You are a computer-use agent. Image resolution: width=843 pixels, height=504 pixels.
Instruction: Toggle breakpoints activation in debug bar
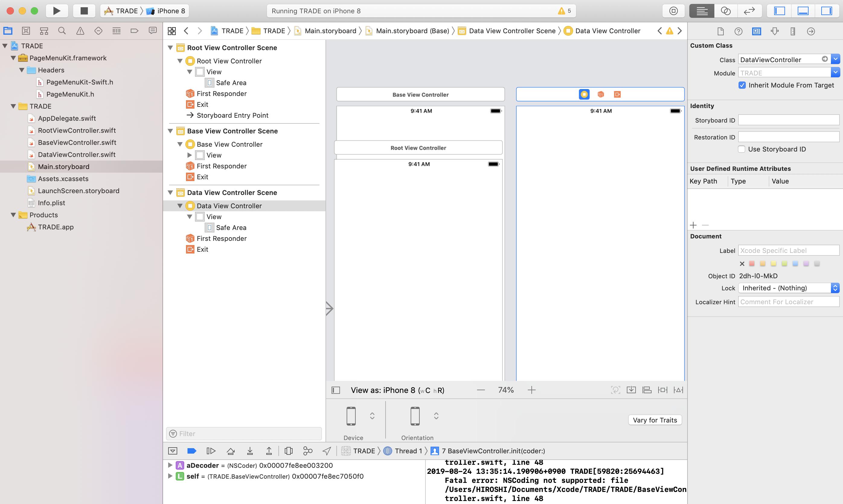pyautogui.click(x=192, y=451)
